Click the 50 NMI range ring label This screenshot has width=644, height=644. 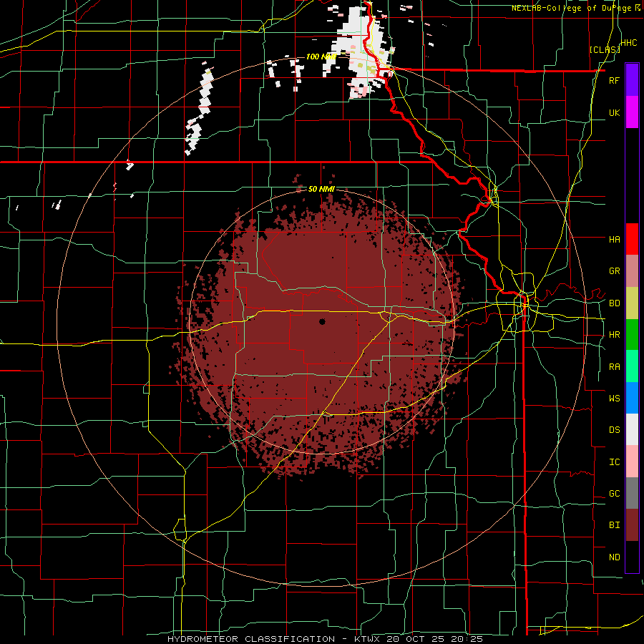point(321,190)
